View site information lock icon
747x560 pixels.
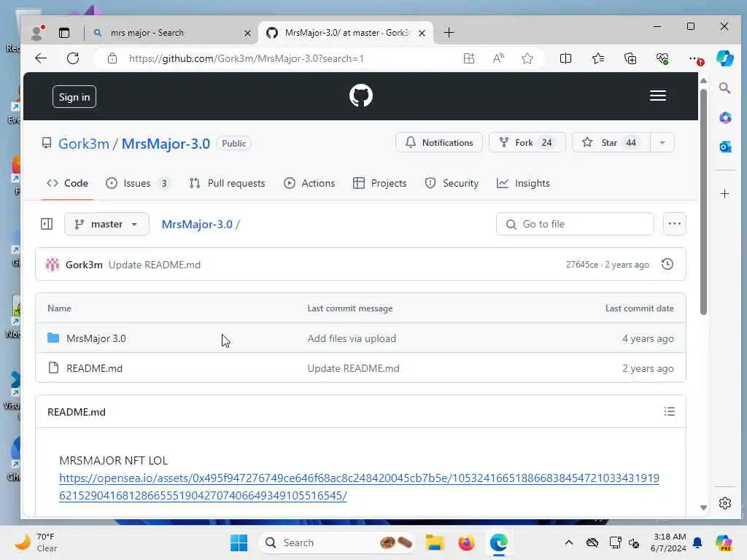pos(112,58)
